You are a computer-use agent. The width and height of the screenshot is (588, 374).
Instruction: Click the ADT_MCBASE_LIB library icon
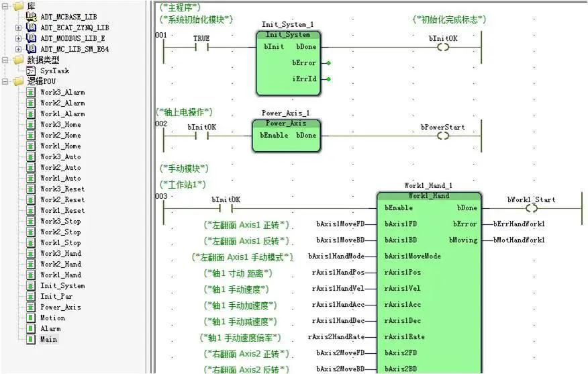(31, 17)
